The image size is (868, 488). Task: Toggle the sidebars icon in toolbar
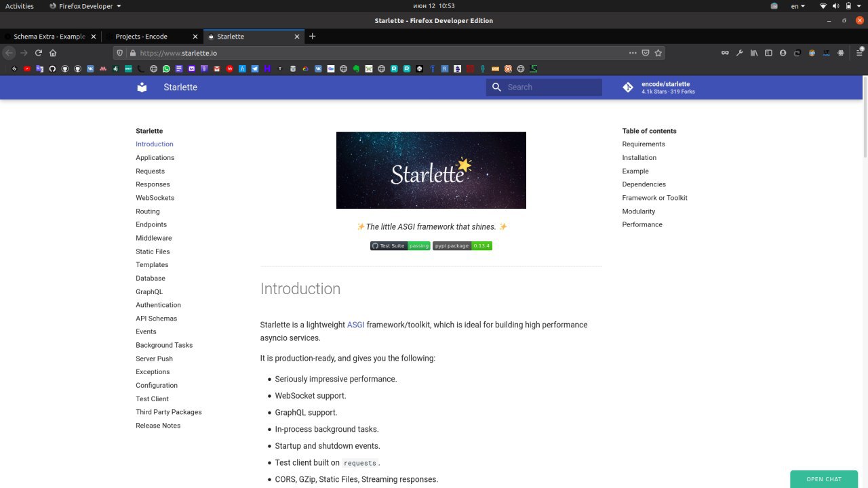coord(768,53)
